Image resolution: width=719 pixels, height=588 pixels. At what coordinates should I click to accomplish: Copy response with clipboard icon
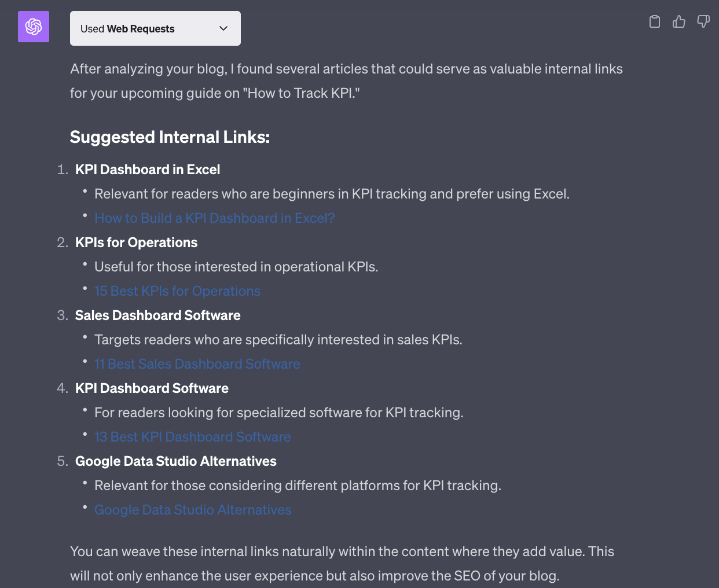tap(655, 22)
